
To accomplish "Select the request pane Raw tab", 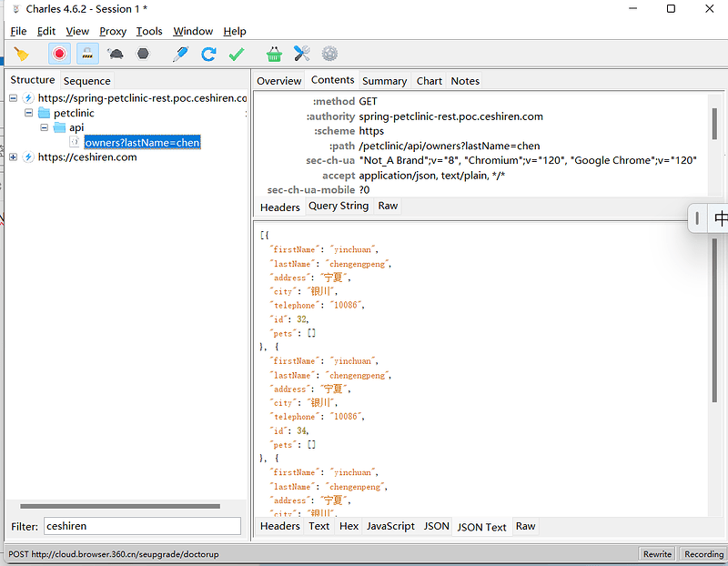I will point(388,206).
